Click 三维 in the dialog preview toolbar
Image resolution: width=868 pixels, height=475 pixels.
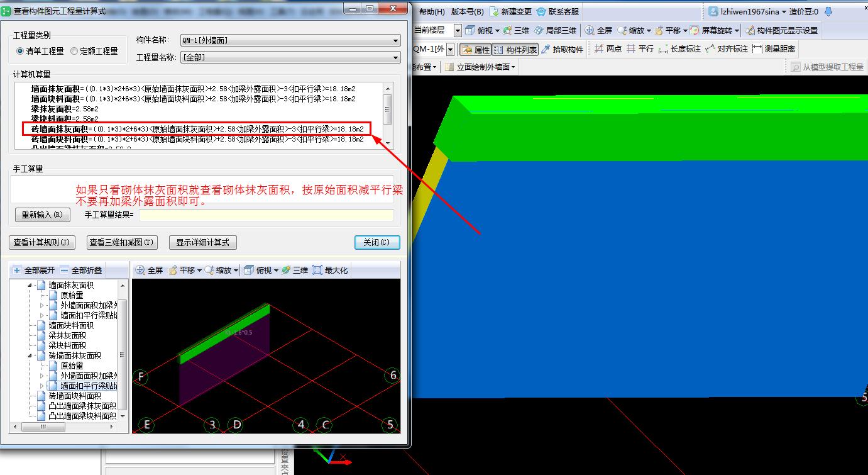point(295,270)
